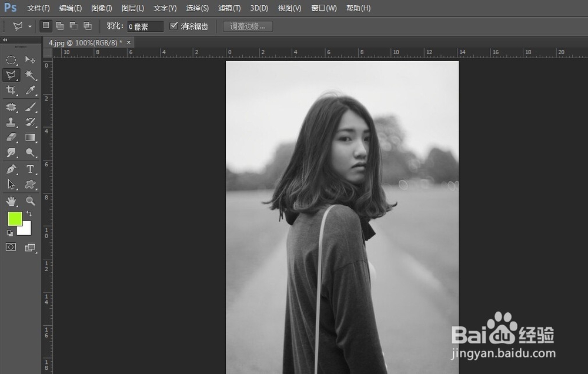Viewport: 588px width, 374px height.
Task: Select the Pen tool
Action: click(x=11, y=169)
